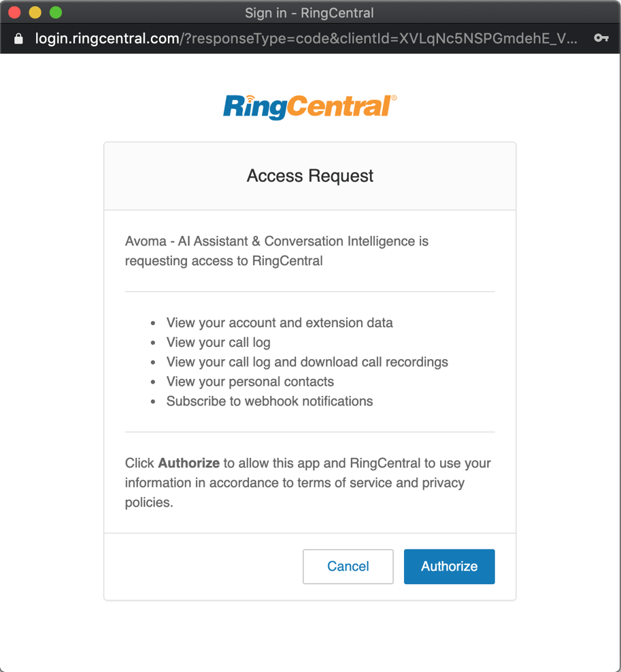This screenshot has height=672, width=621.
Task: Click the bold Authorize word in the instructions
Action: pyautogui.click(x=188, y=463)
